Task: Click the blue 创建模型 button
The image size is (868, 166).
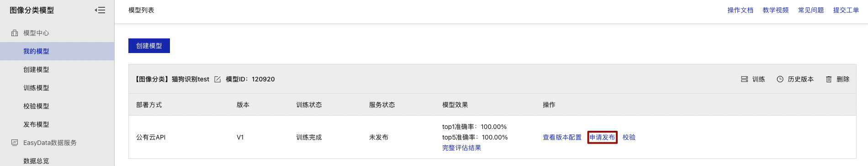Action: click(x=149, y=46)
